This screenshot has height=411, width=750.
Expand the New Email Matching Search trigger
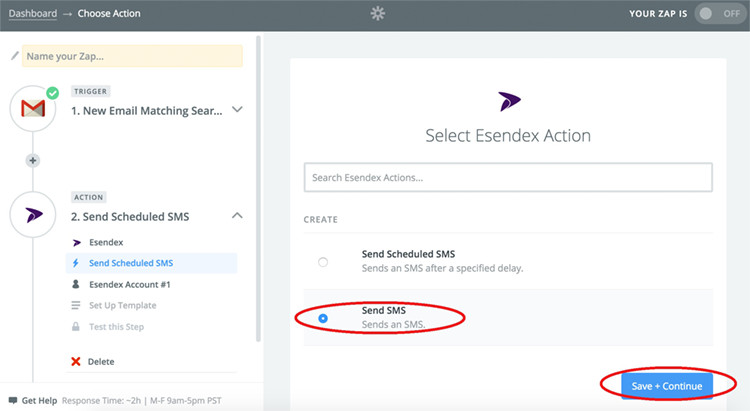pos(237,110)
